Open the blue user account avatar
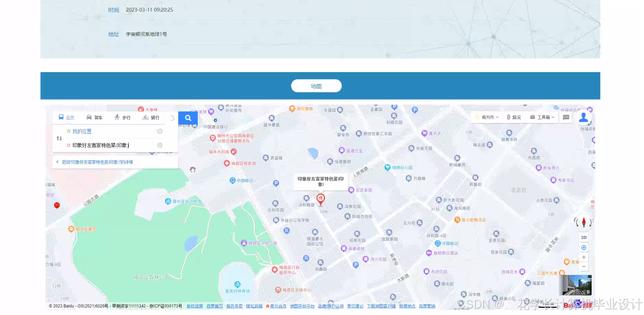This screenshot has width=644, height=315. (x=584, y=117)
